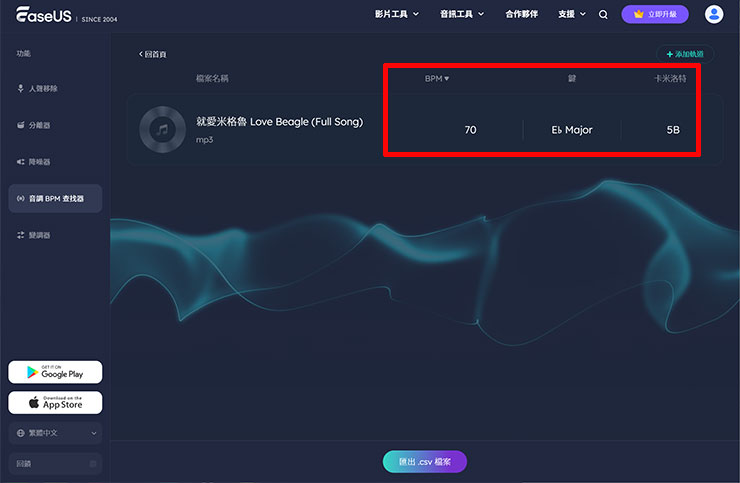
Task: Open the 分離器 splitter tool
Action: point(39,125)
